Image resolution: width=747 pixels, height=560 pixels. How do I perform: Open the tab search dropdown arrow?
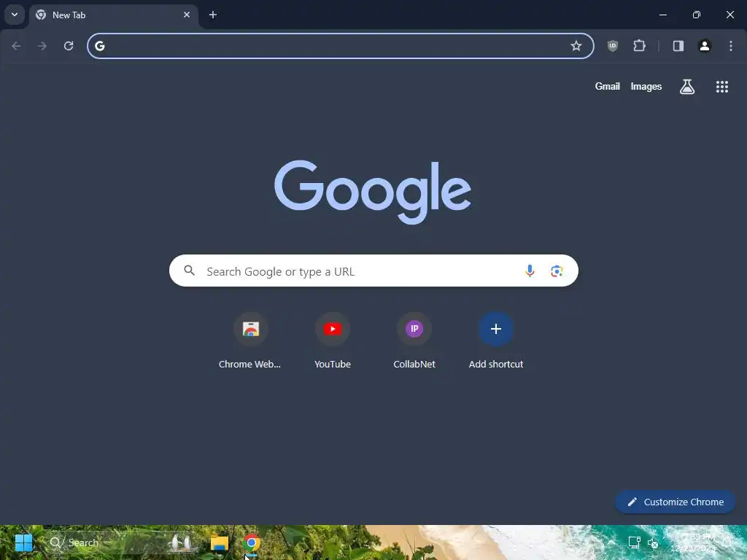point(15,15)
